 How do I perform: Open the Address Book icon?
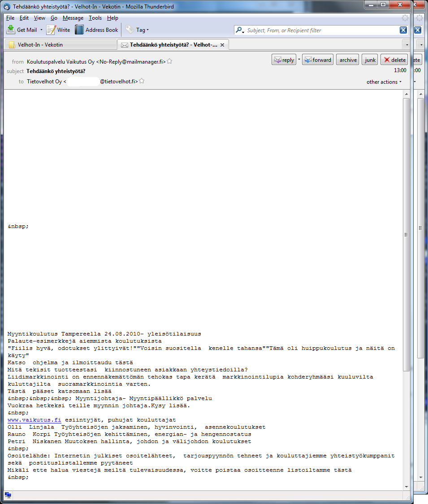pyautogui.click(x=79, y=30)
